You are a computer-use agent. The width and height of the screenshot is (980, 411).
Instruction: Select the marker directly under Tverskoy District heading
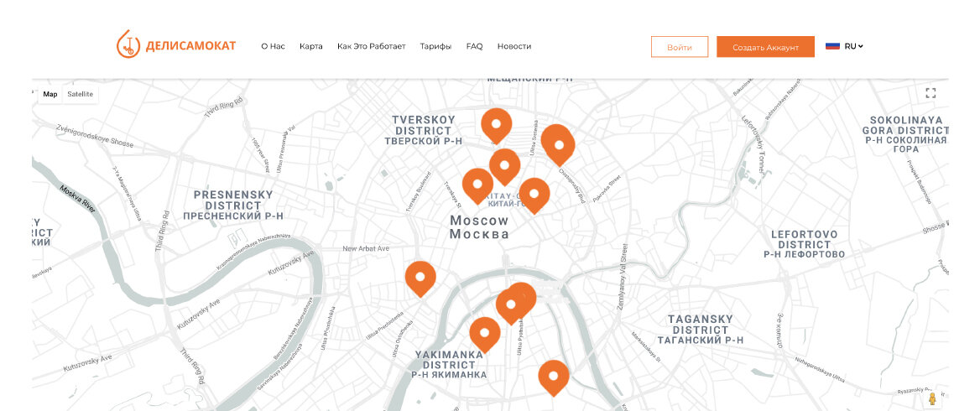pos(496,124)
